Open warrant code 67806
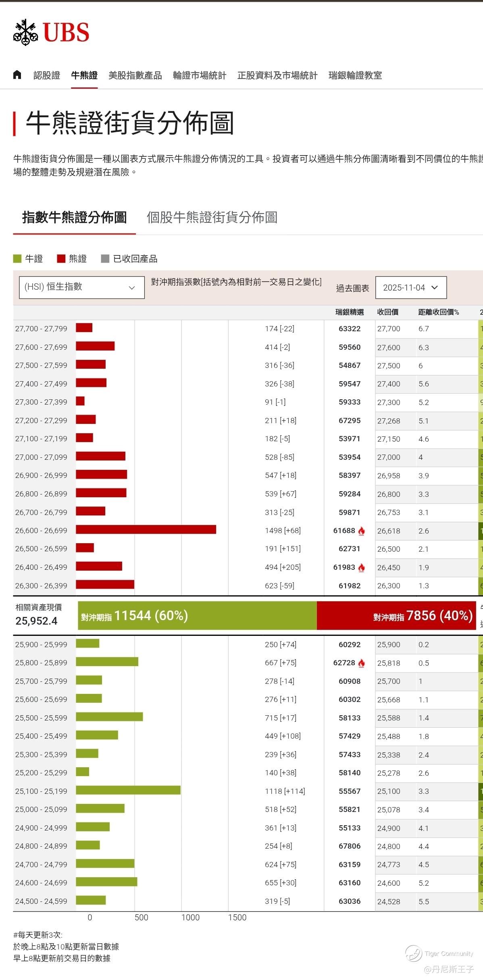483x980 pixels. click(350, 846)
